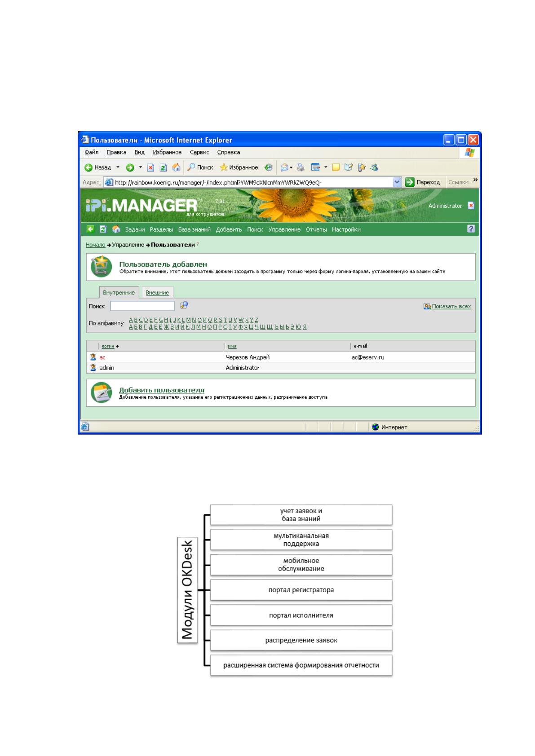Screen dimensions: 535x756
Task: Click the Добавить пользователя link
Action: pyautogui.click(x=162, y=390)
